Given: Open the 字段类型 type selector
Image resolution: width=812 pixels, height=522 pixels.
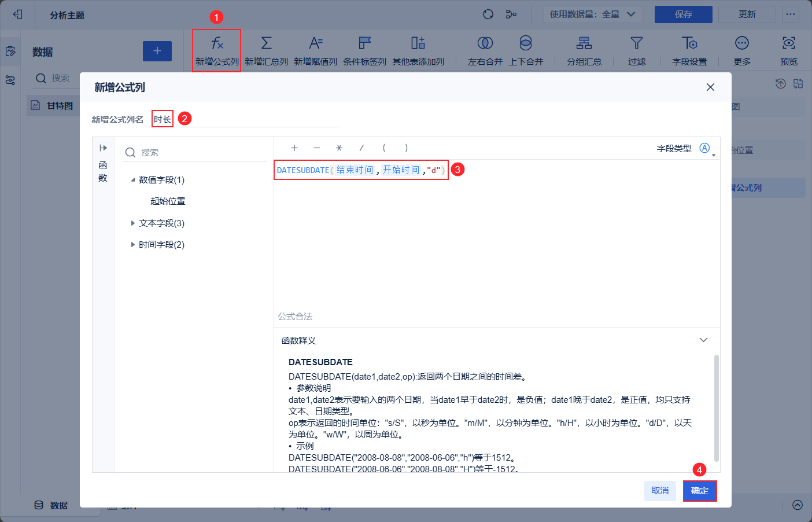Looking at the screenshot, I should [x=707, y=149].
